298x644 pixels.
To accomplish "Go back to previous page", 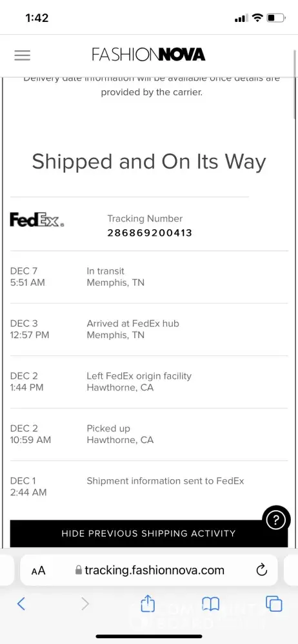I will tap(21, 603).
